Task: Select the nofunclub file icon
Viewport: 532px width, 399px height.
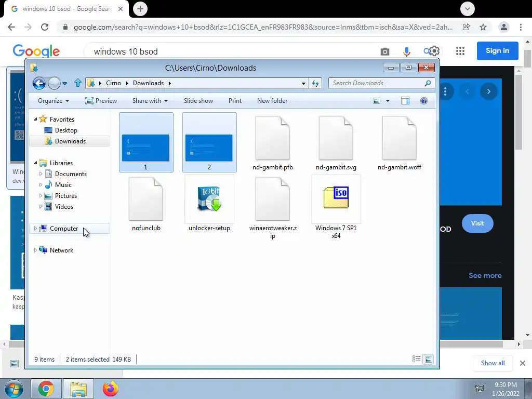Action: 146,199
